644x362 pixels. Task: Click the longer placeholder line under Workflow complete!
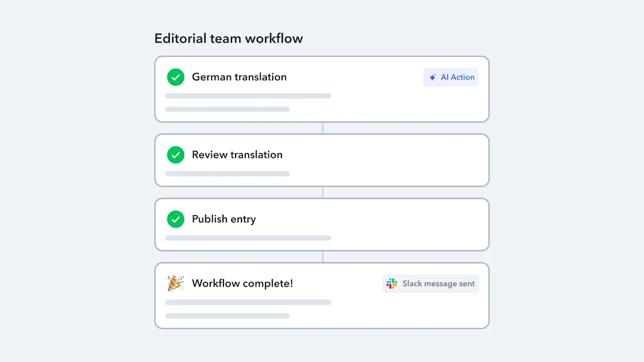[248, 303]
